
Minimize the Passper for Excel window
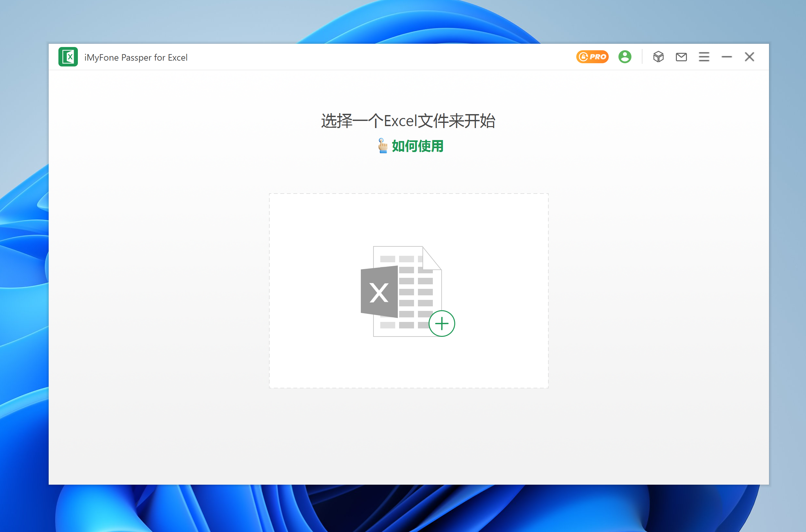[x=727, y=57]
